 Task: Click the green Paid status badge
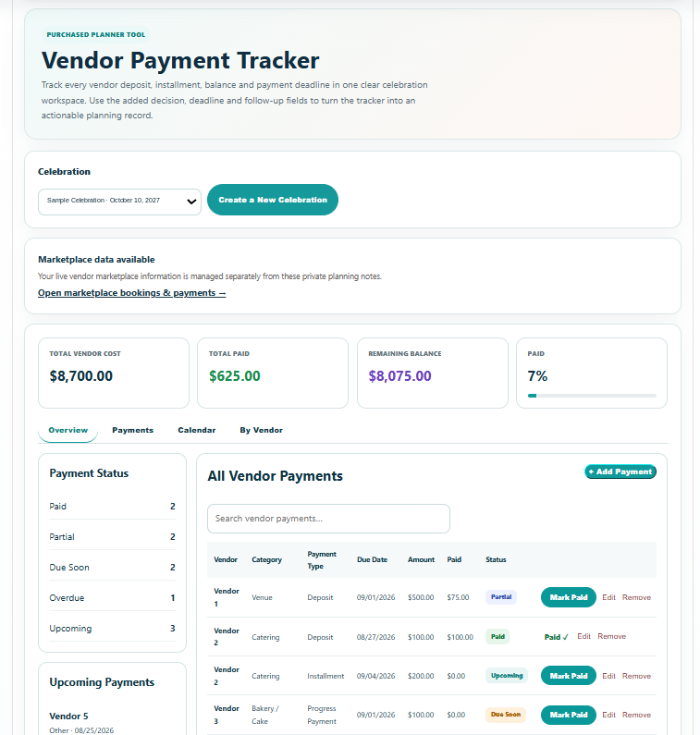[x=497, y=637]
